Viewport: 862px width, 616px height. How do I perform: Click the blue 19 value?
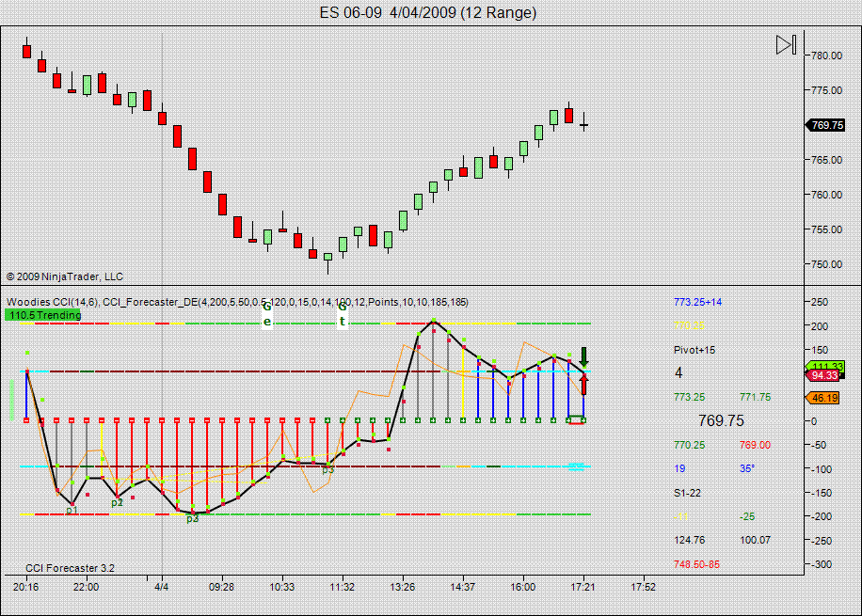tap(679, 468)
